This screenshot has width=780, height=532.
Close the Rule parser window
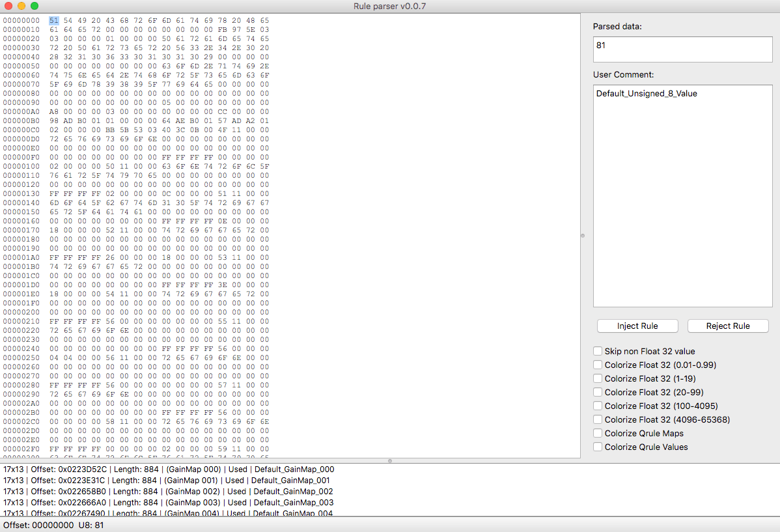8,6
